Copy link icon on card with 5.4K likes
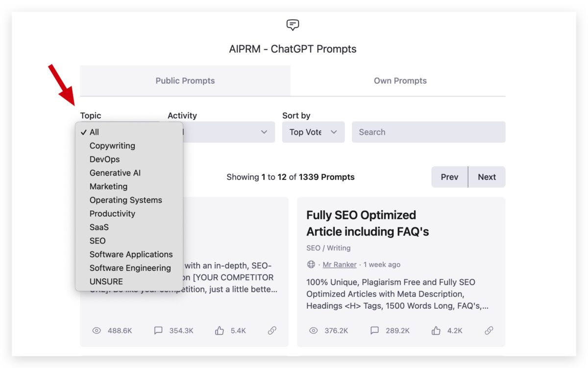 click(272, 331)
